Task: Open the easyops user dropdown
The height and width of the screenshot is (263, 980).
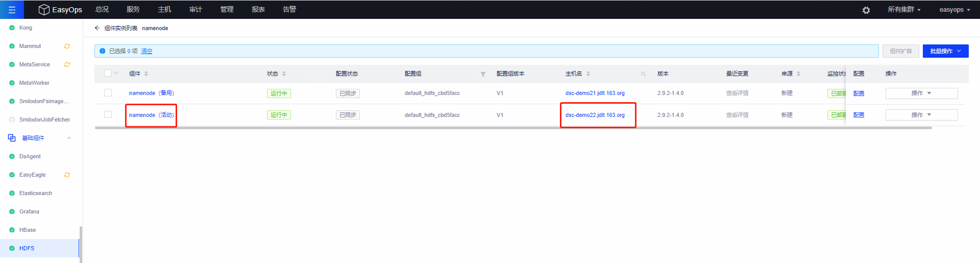Action: pyautogui.click(x=954, y=10)
